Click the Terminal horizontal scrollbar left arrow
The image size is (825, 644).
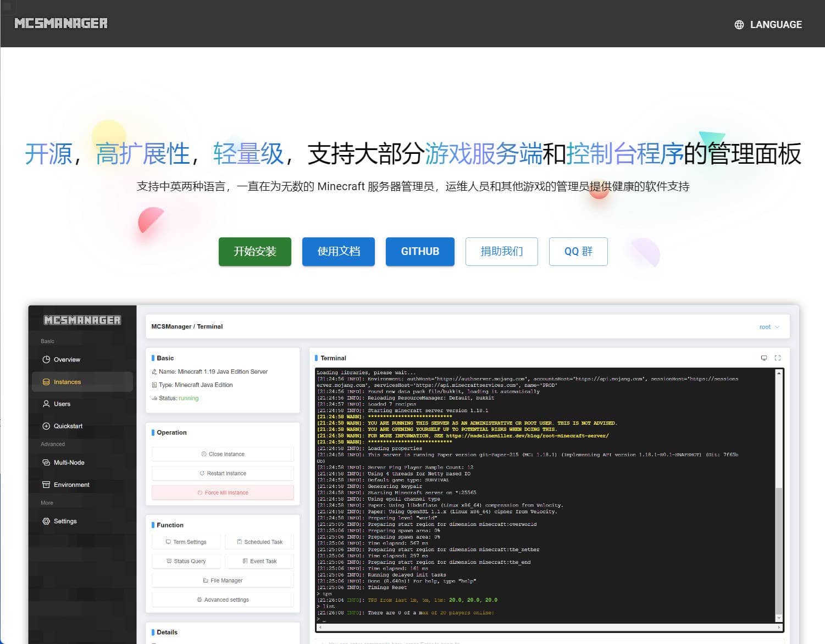319,627
